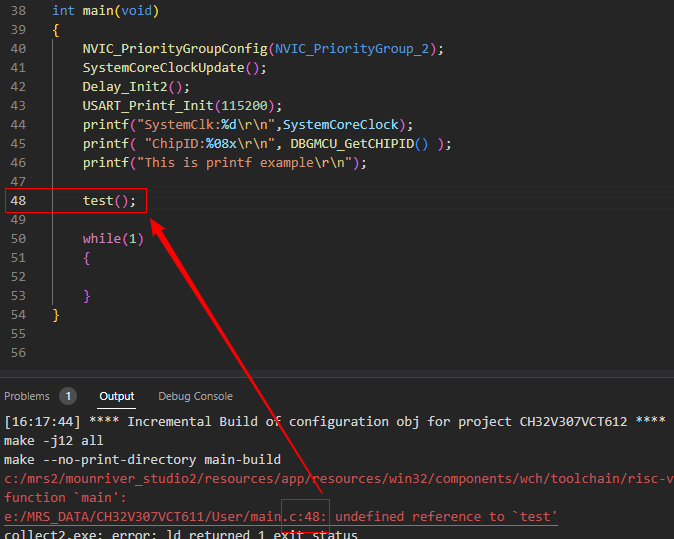Click line number 48 in the gutter
The width and height of the screenshot is (674, 539).
click(x=18, y=200)
